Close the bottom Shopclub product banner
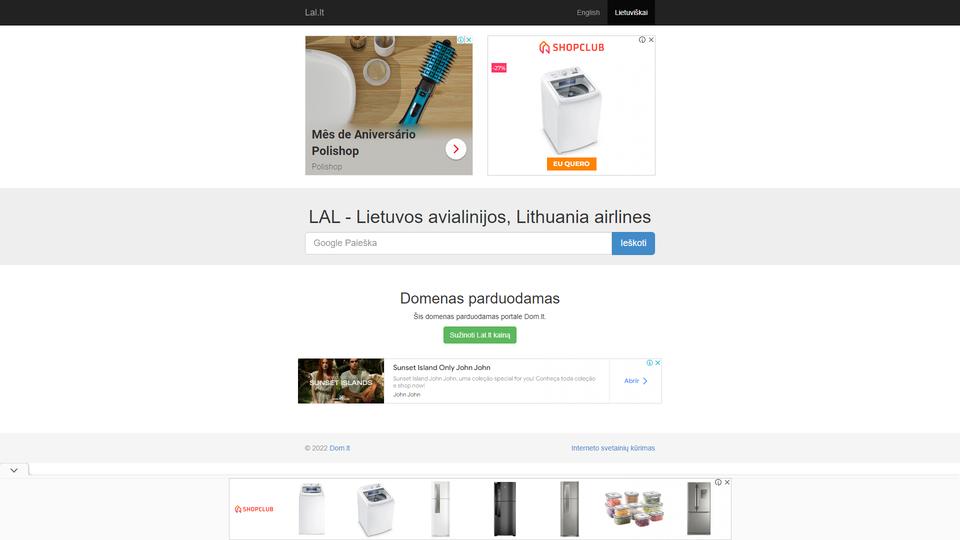The width and height of the screenshot is (960, 540). 727,482
